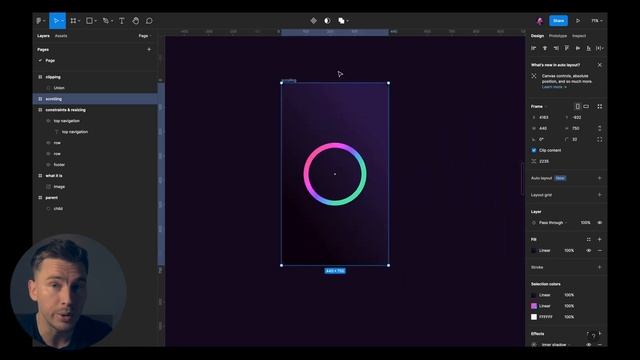The width and height of the screenshot is (640, 360).
Task: Open the user avatar in toolbar
Action: click(540, 21)
